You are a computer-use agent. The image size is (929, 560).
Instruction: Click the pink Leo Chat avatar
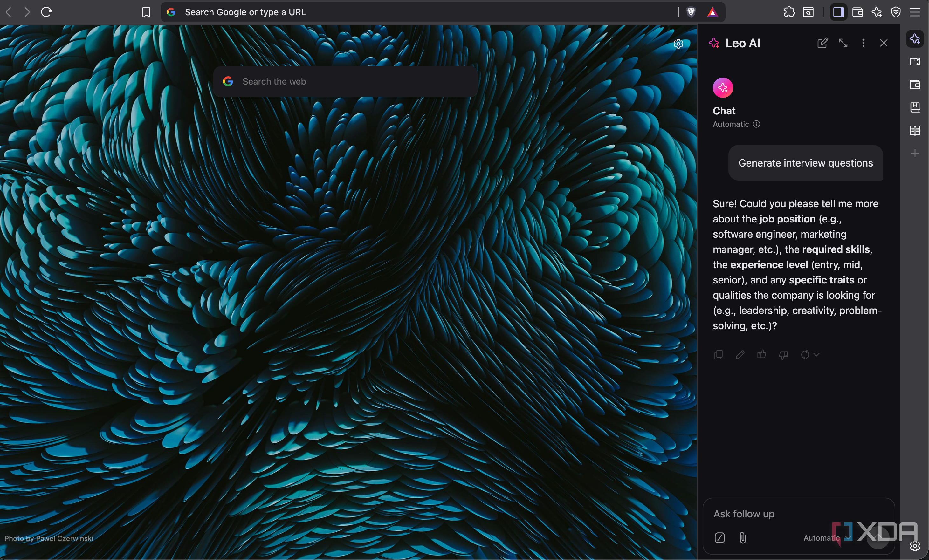(723, 88)
